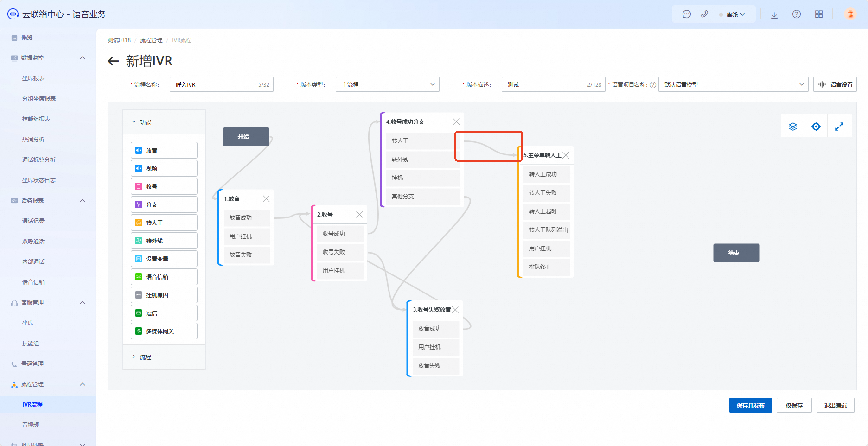868x446 pixels.
Task: Collapse the 话务报表 sidebar group
Action: (x=83, y=201)
